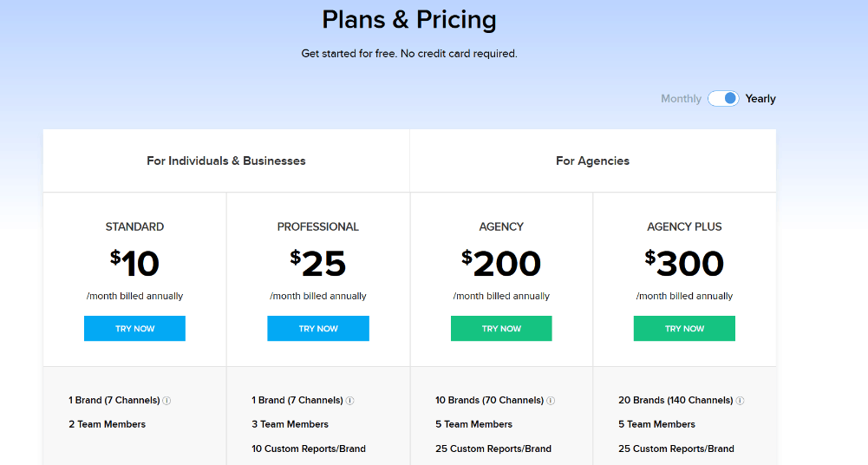Viewport: 868px width, 465px height.
Task: Click the STANDARD plan title
Action: pos(134,227)
